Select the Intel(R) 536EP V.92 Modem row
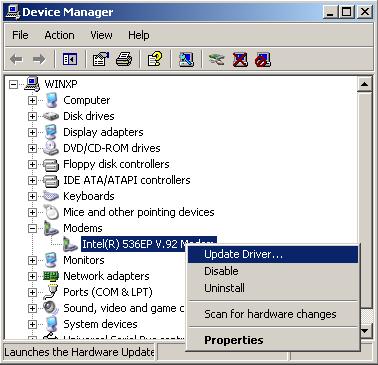Screen dimensions: 378x365 click(x=149, y=244)
